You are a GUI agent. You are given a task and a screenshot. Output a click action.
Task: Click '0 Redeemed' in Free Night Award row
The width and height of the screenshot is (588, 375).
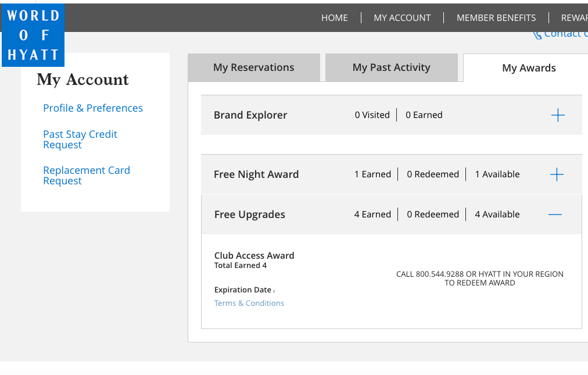point(433,174)
